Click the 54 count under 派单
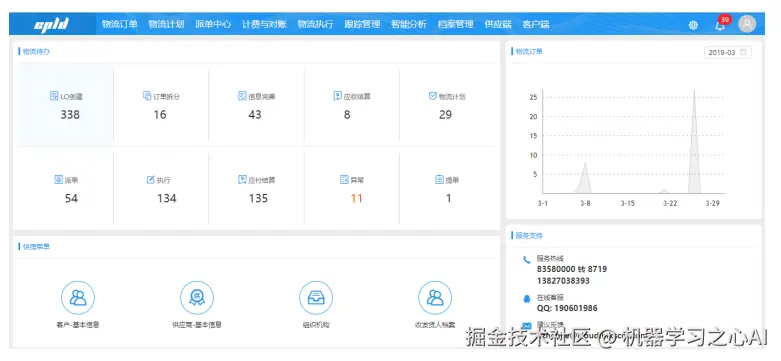This screenshot has height=361, width=781. pos(71,198)
